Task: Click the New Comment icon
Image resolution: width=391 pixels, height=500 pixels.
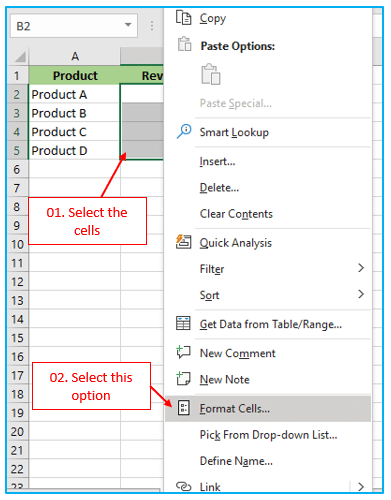Action: pos(183,352)
